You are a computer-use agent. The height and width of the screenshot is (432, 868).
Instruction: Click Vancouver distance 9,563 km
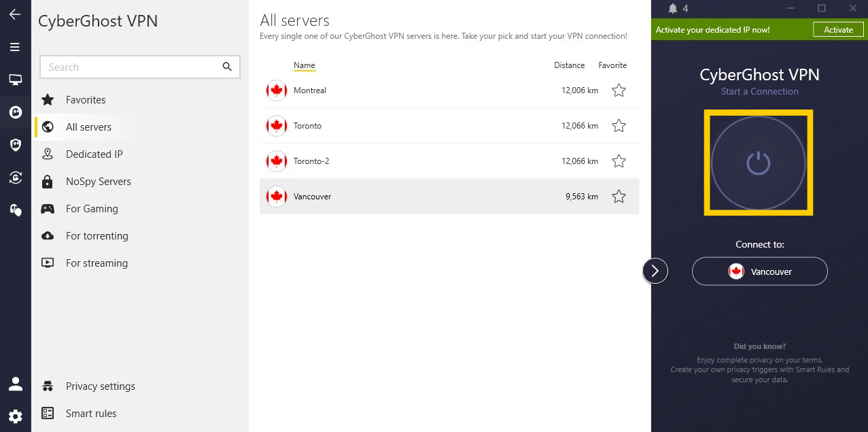582,197
